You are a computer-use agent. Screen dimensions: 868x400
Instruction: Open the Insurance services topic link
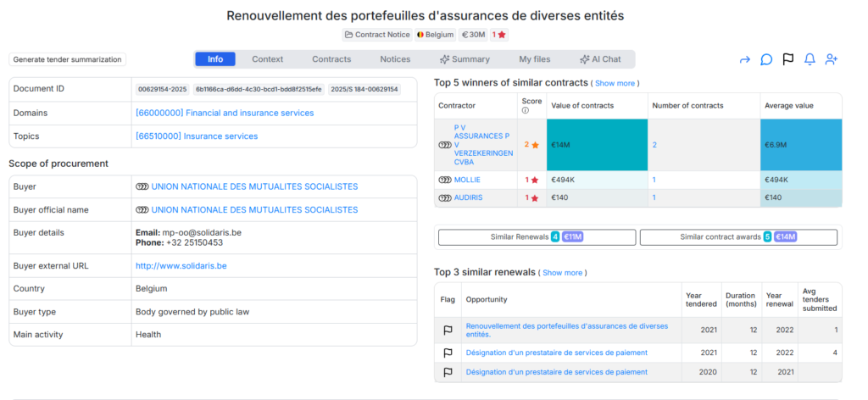(x=197, y=136)
